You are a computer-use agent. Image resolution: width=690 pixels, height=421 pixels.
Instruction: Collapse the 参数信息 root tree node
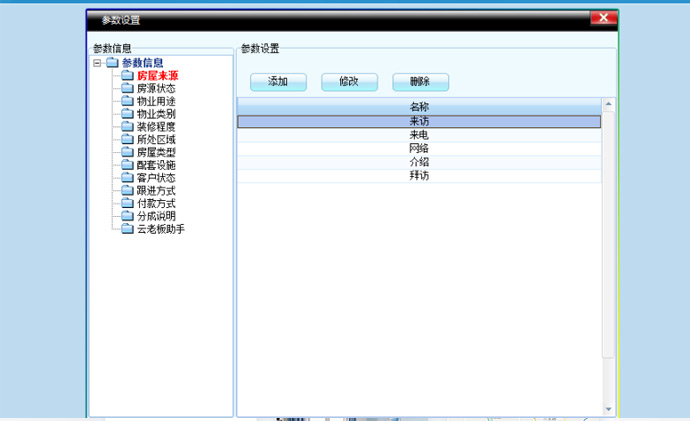tap(97, 63)
